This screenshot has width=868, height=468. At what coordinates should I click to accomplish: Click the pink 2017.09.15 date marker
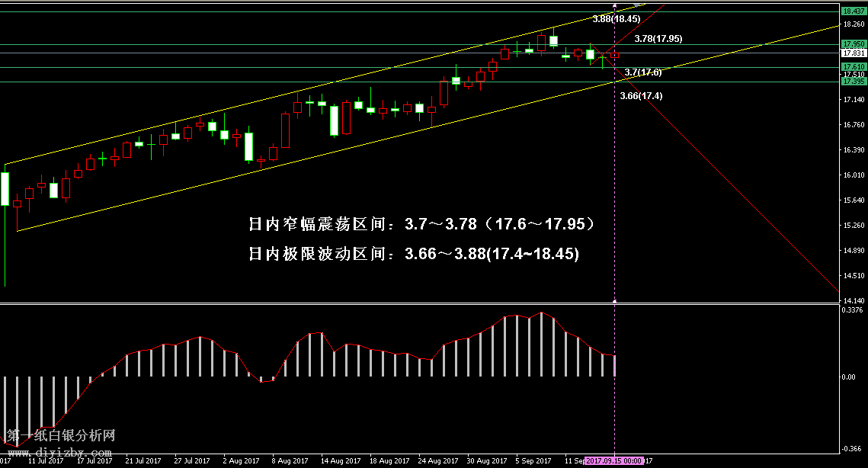point(615,461)
